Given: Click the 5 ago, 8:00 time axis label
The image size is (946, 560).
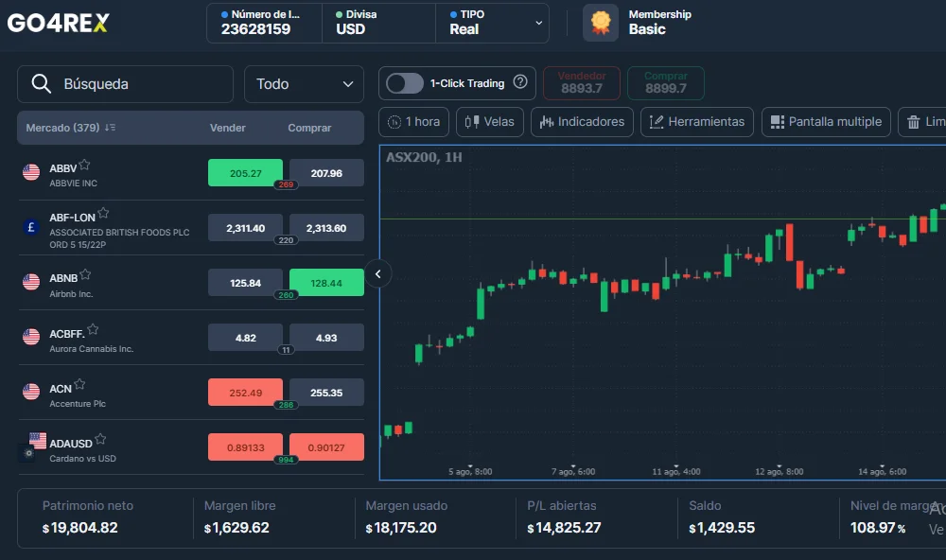Looking at the screenshot, I should pos(470,472).
